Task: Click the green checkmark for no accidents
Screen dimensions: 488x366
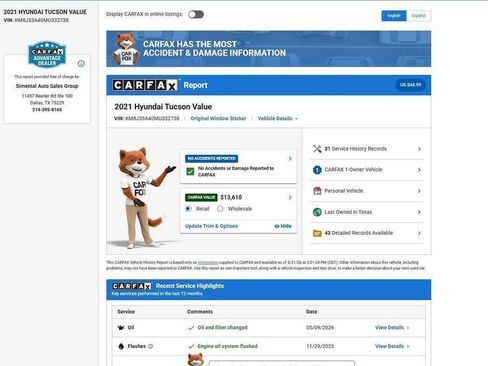Action: pyautogui.click(x=190, y=171)
